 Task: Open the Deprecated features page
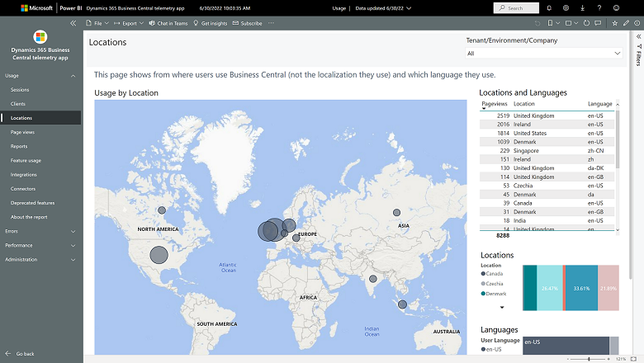32,203
